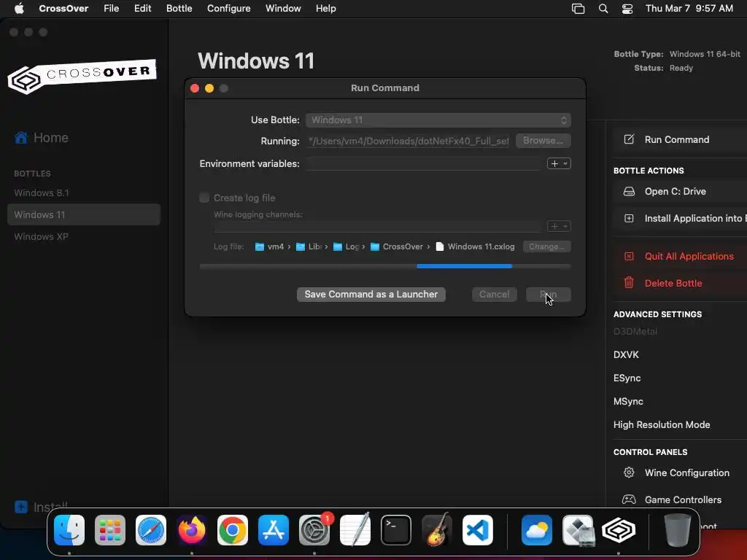This screenshot has width=747, height=560.
Task: Open the Window menu
Action: pos(283,9)
